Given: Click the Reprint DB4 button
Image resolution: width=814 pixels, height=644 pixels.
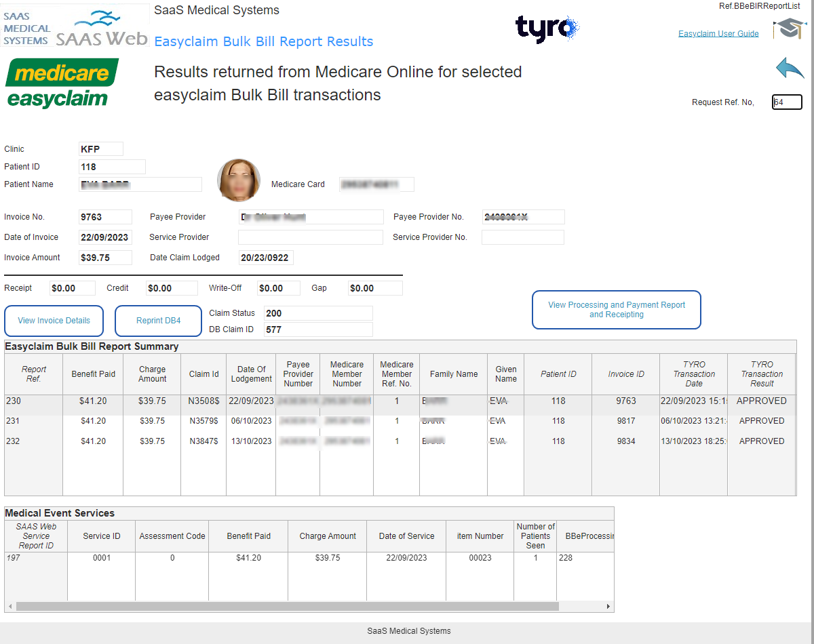Looking at the screenshot, I should click(158, 321).
